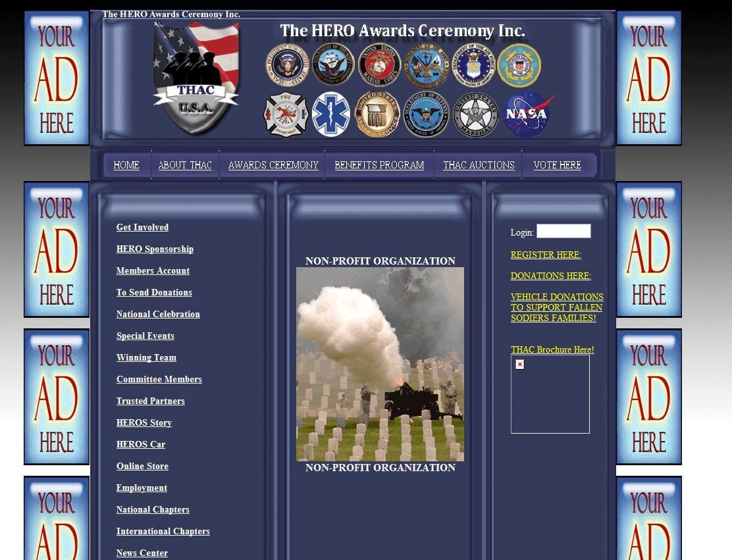
Task: Click the Your Ad Here banner left of Get Involved
Action: point(57,249)
